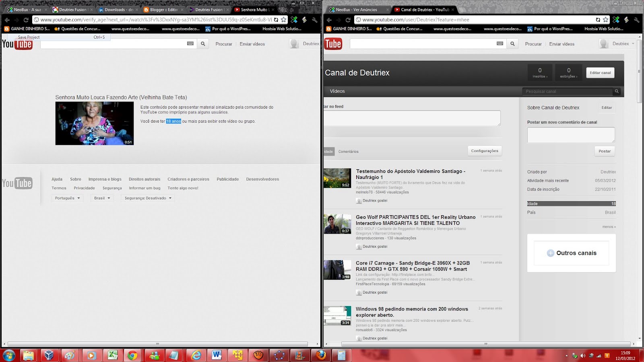The height and width of the screenshot is (362, 644).
Task: Click the channel search magnifier icon
Action: (616, 91)
